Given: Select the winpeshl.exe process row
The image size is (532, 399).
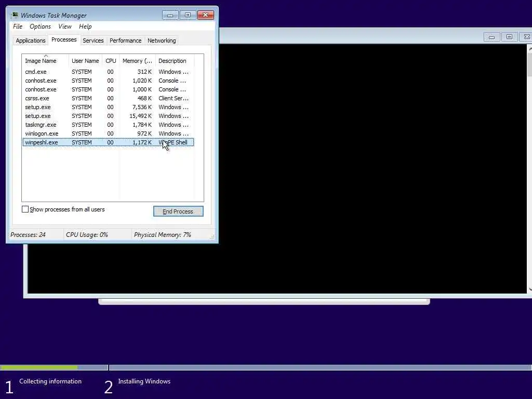Looking at the screenshot, I should (x=108, y=142).
